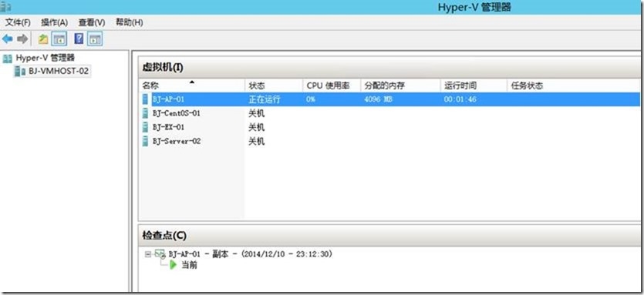Select the BJ-AP-01 virtual machine row
Viewport: 644px width, 295px height.
[389, 99]
